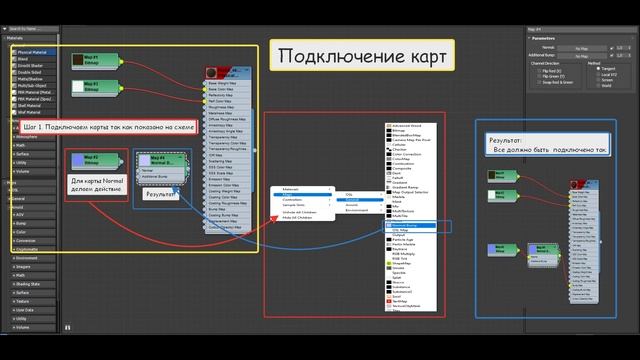Select the Local XYZ method radio button
640x360 pixels.
tap(598, 75)
